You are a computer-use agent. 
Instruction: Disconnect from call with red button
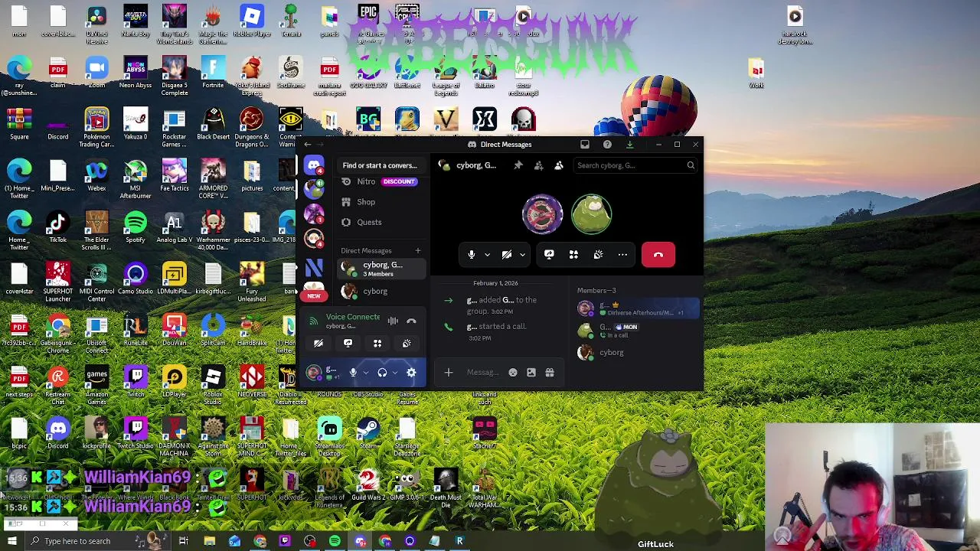click(658, 255)
